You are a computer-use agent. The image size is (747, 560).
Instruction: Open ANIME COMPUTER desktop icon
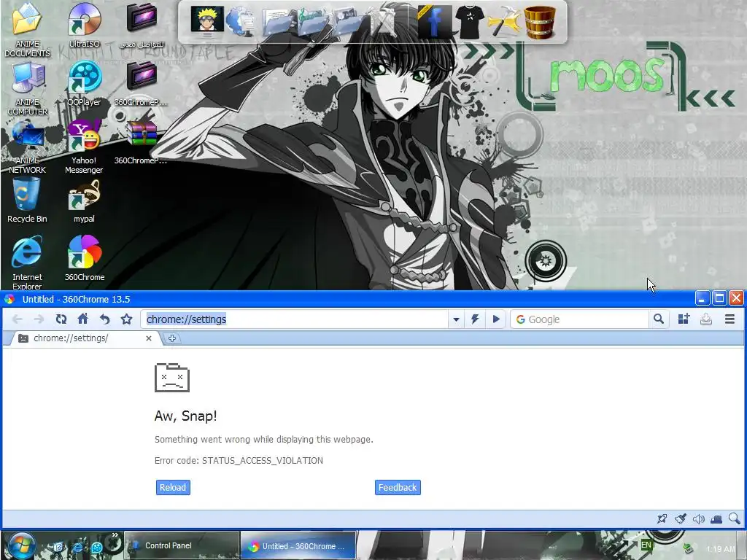pyautogui.click(x=27, y=89)
